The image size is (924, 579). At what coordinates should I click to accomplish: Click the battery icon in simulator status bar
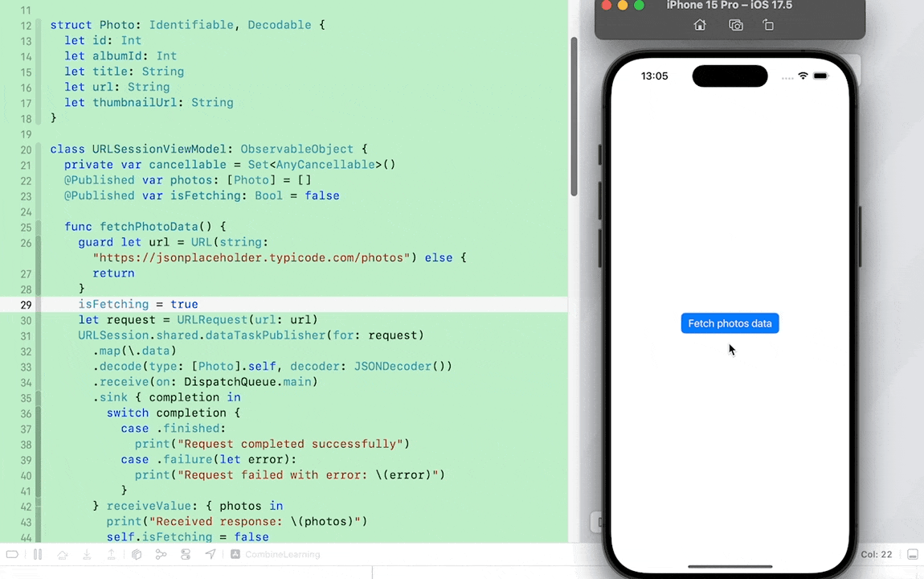pyautogui.click(x=820, y=76)
